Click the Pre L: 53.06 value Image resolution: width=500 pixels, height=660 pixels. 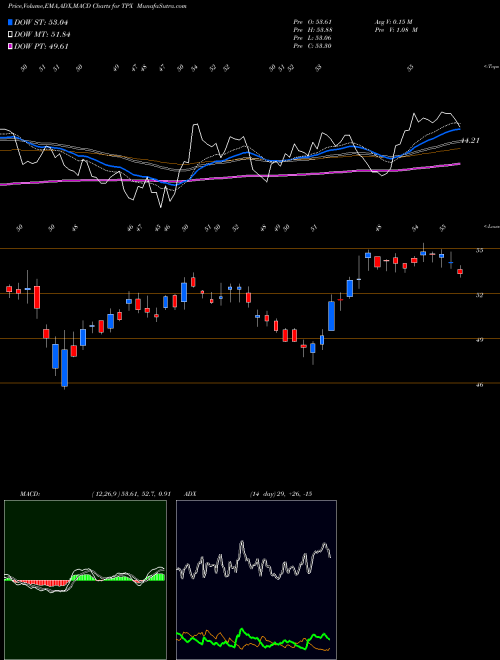[312, 38]
